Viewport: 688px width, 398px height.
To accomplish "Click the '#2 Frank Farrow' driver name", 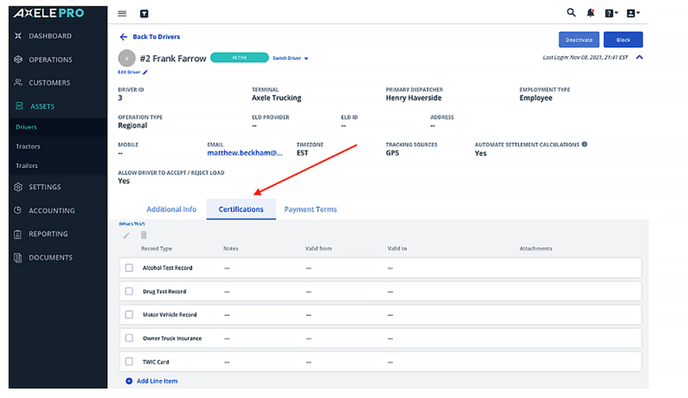I will coord(173,58).
